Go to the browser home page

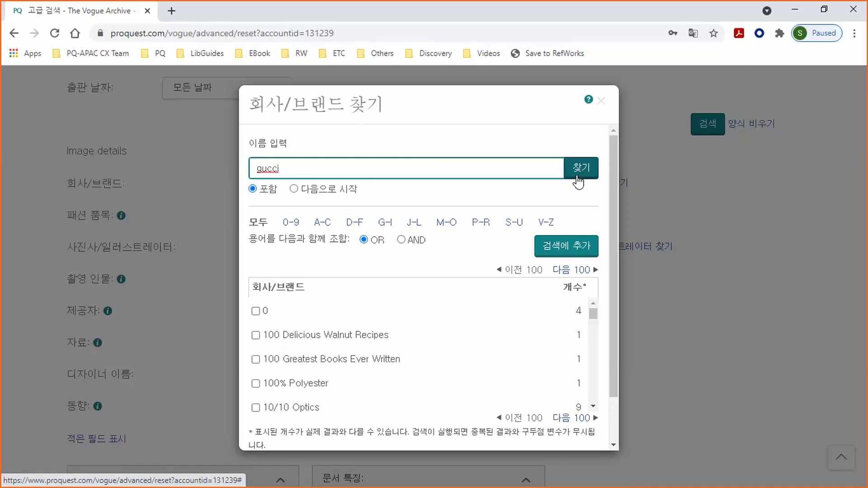[75, 33]
